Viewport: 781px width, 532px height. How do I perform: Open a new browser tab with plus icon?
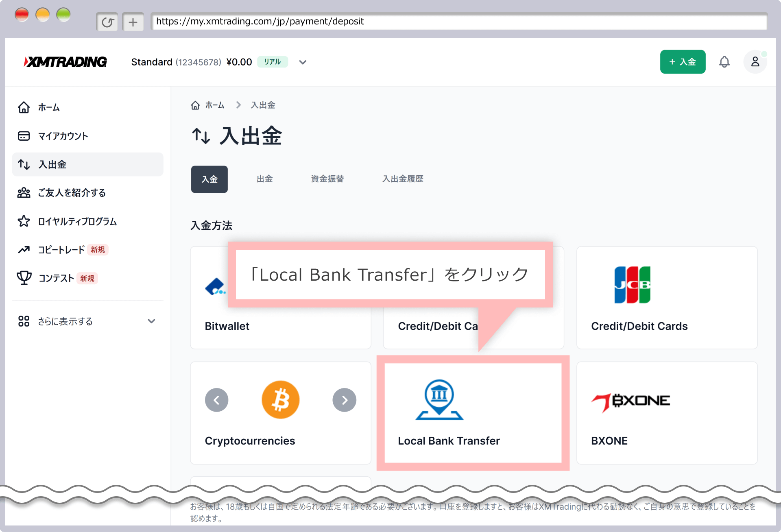coord(133,22)
